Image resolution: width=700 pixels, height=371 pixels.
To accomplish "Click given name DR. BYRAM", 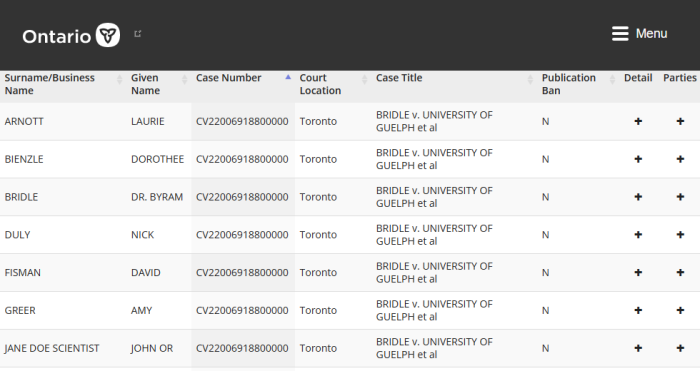I will tap(157, 197).
